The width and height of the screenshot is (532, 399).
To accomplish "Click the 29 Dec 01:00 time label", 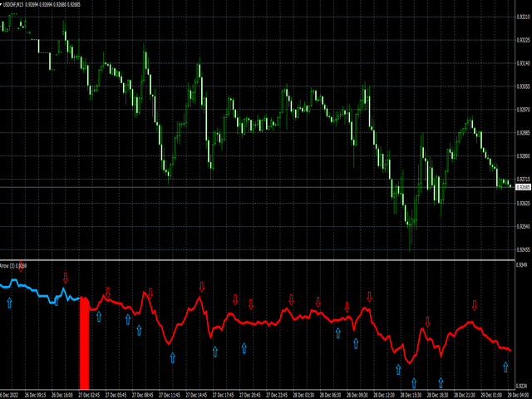I will coord(491,396).
